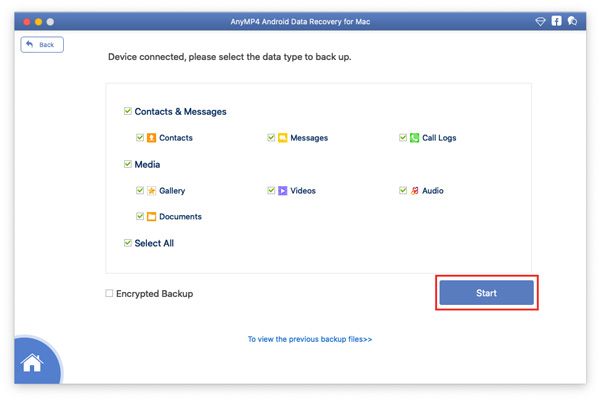Click the purple Videos play icon
Screen dimensions: 600x400
pos(282,191)
